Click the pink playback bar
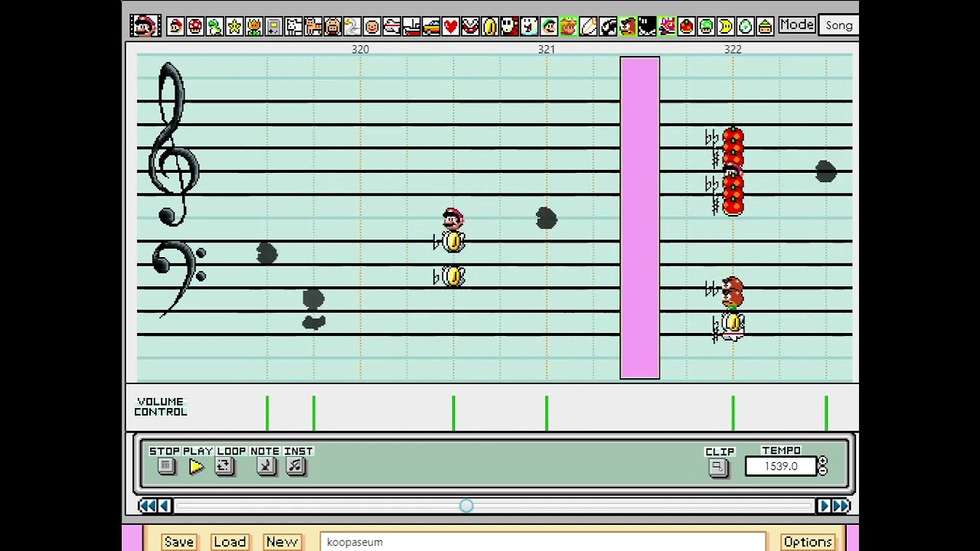The width and height of the screenshot is (980, 551). 640,218
